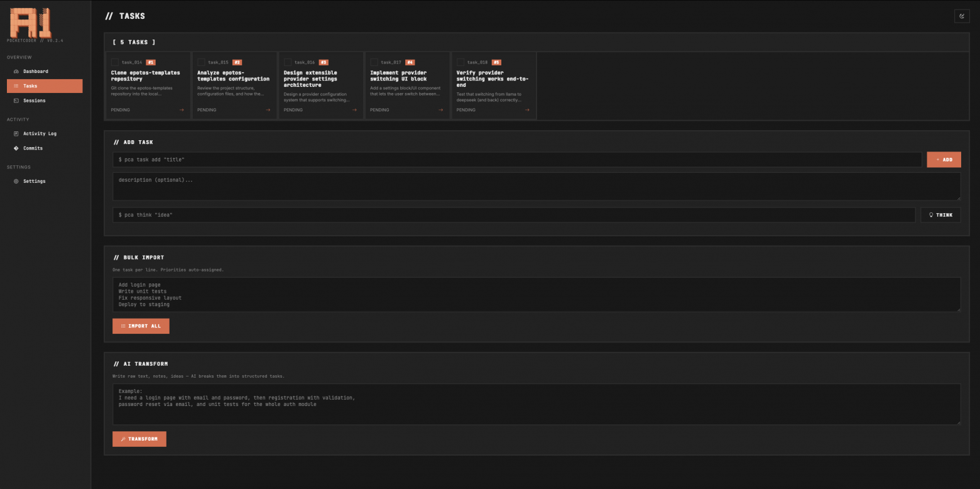This screenshot has width=980, height=489.
Task: Click the IMPORT ALL button
Action: [x=141, y=326]
